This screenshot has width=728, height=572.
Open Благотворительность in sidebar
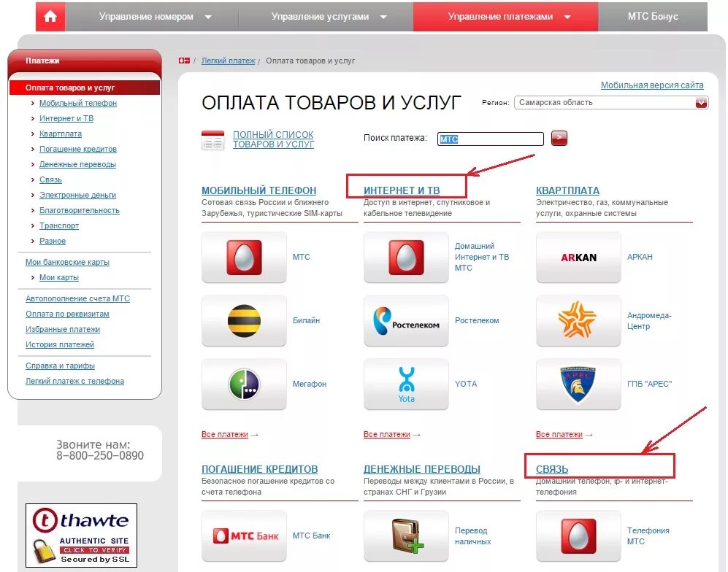click(x=80, y=210)
